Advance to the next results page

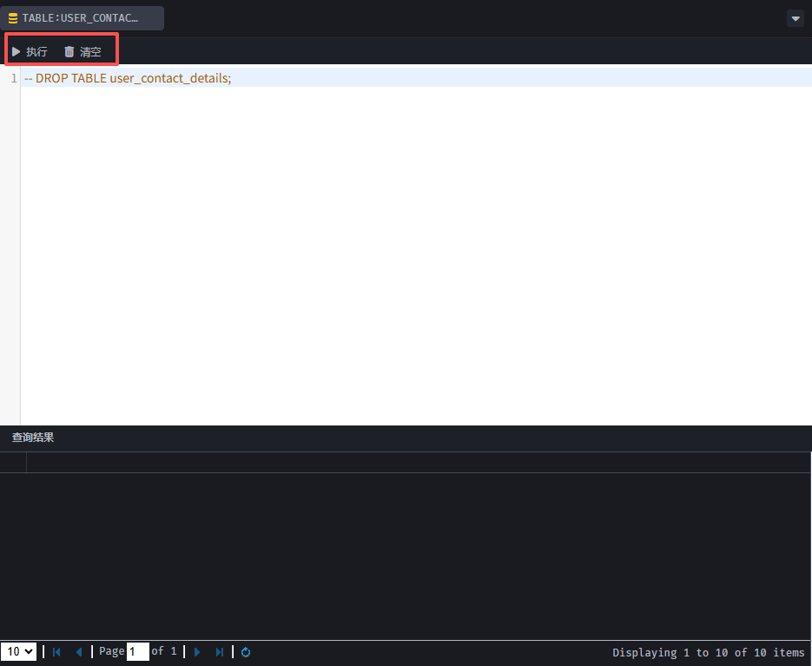197,652
